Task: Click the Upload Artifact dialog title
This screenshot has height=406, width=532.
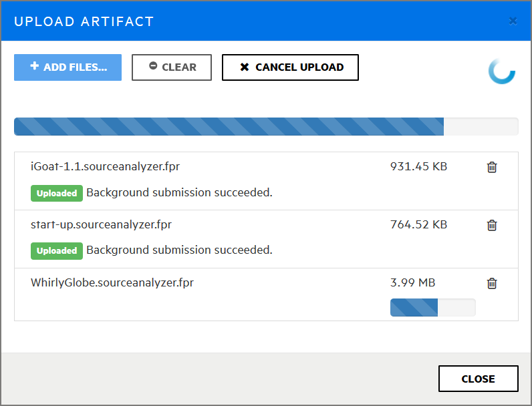Action: tap(84, 21)
